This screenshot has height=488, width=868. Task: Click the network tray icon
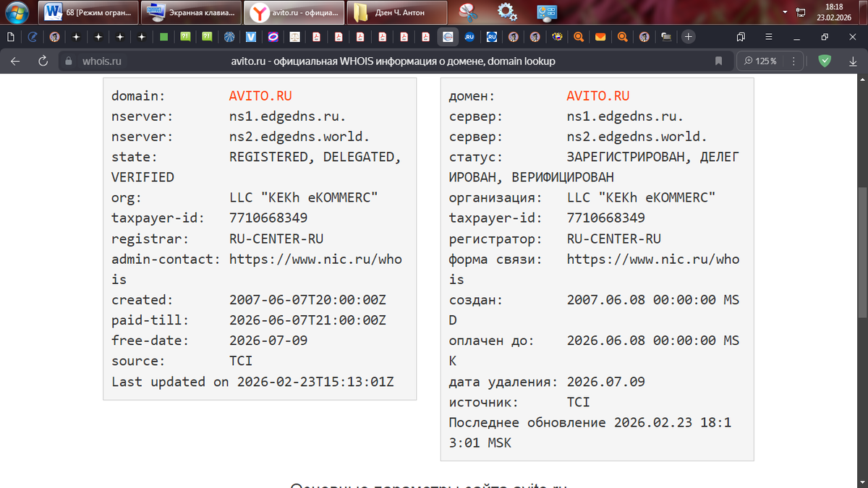[801, 12]
